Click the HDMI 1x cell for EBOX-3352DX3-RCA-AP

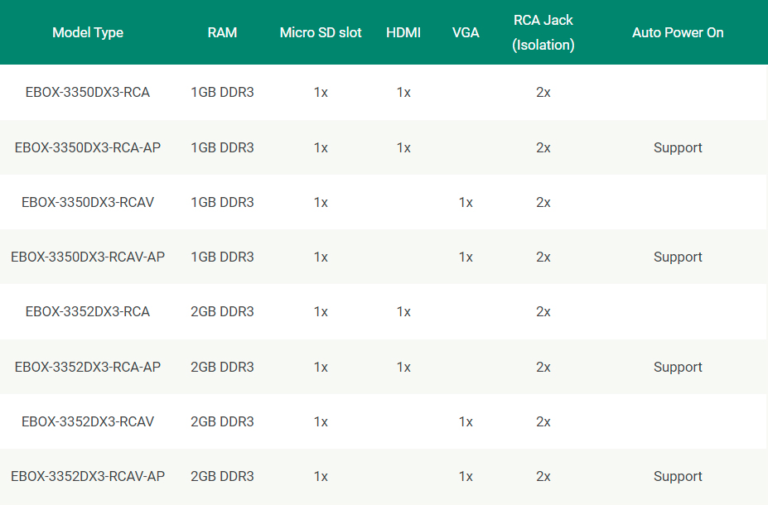(x=403, y=367)
